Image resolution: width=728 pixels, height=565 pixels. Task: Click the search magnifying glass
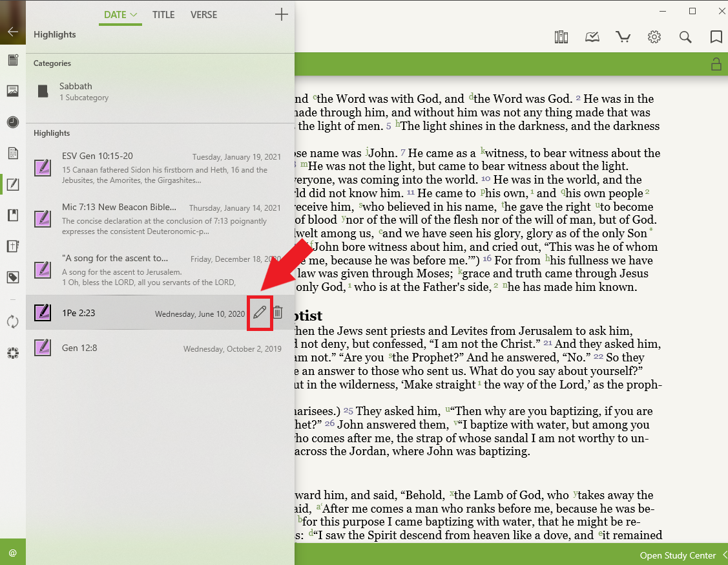(685, 37)
